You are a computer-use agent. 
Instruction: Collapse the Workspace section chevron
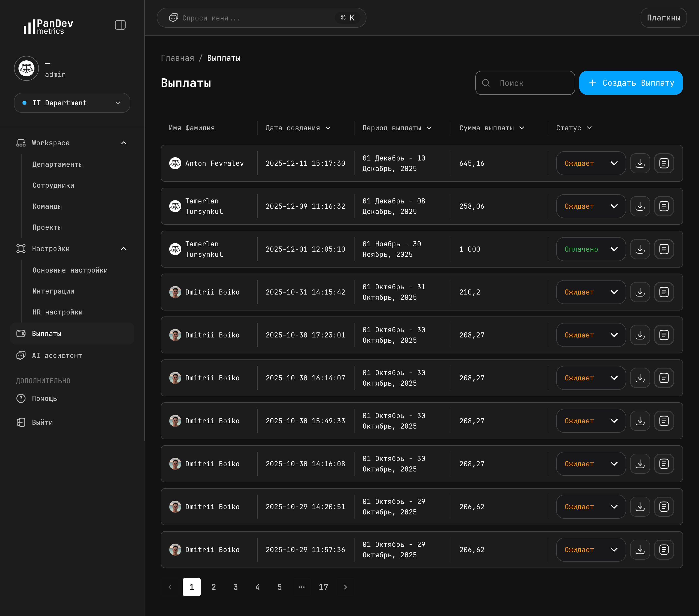124,143
